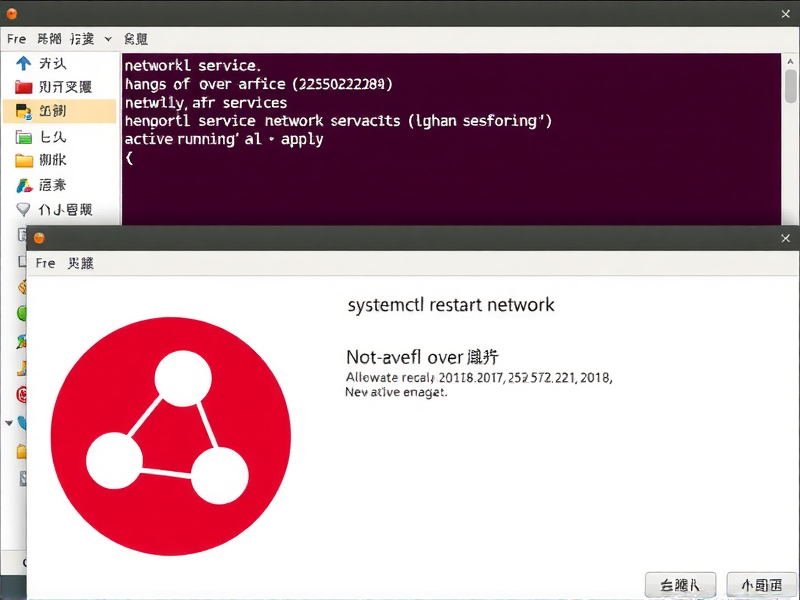Click the highlighted yellow folder sidebar icon
Image resolution: width=800 pixels, height=600 pixels.
[22, 111]
